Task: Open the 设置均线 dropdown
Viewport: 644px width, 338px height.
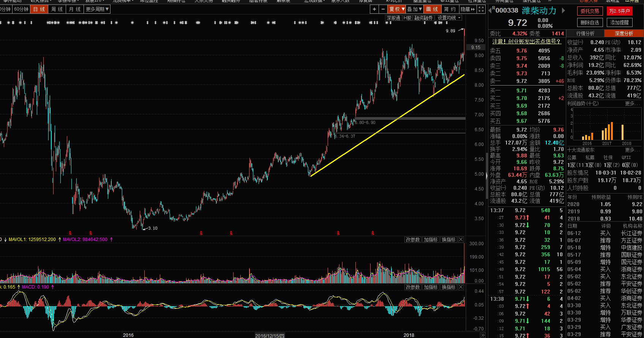Action: [x=449, y=18]
